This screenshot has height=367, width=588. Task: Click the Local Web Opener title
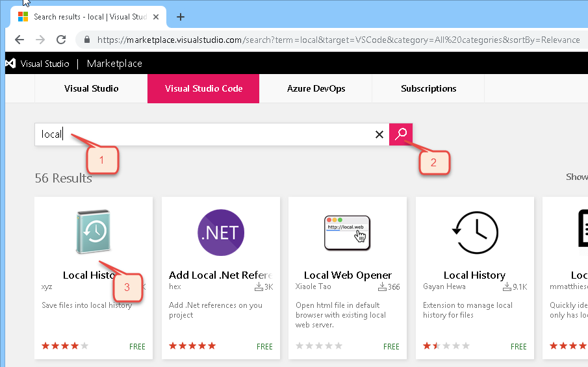coord(348,275)
